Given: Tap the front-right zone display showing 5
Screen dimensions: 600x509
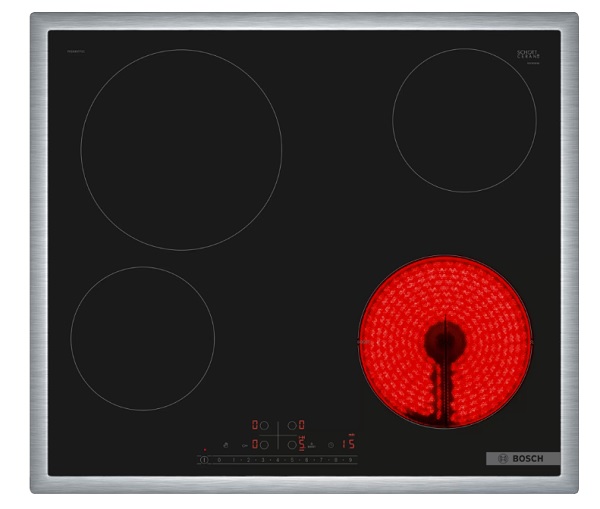Looking at the screenshot, I should (302, 444).
